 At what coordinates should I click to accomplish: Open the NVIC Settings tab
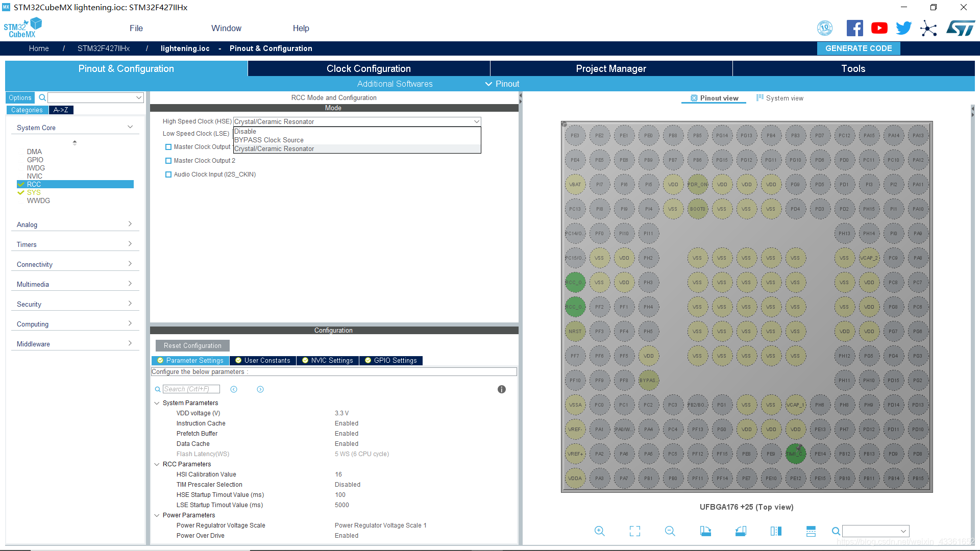click(328, 360)
